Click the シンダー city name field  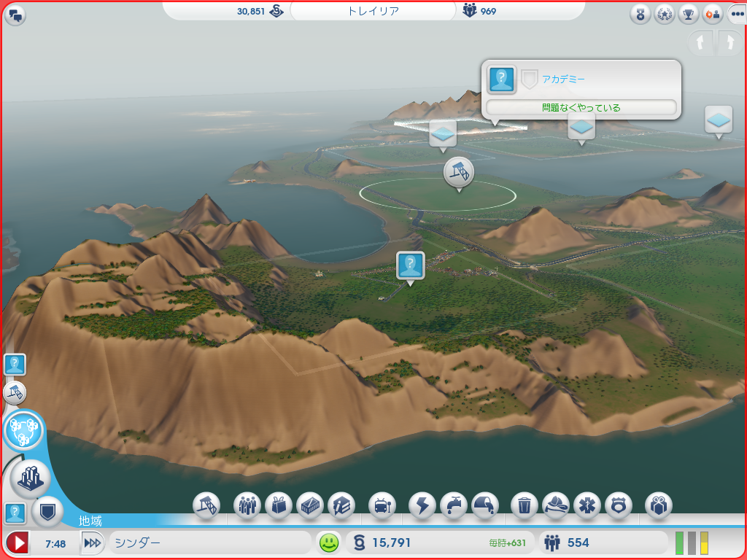click(x=209, y=542)
